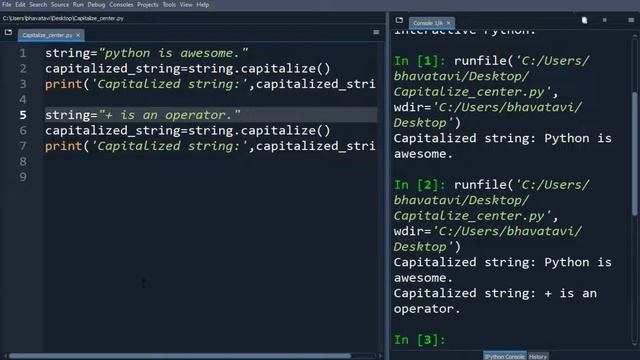The height and width of the screenshot is (360, 640).
Task: Click line number 1 in the editor gutter
Action: point(23,53)
